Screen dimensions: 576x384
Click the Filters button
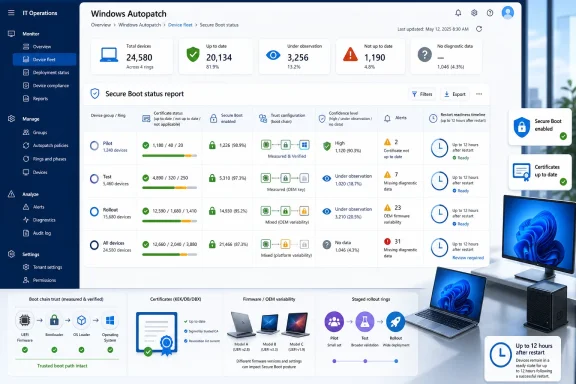point(422,94)
